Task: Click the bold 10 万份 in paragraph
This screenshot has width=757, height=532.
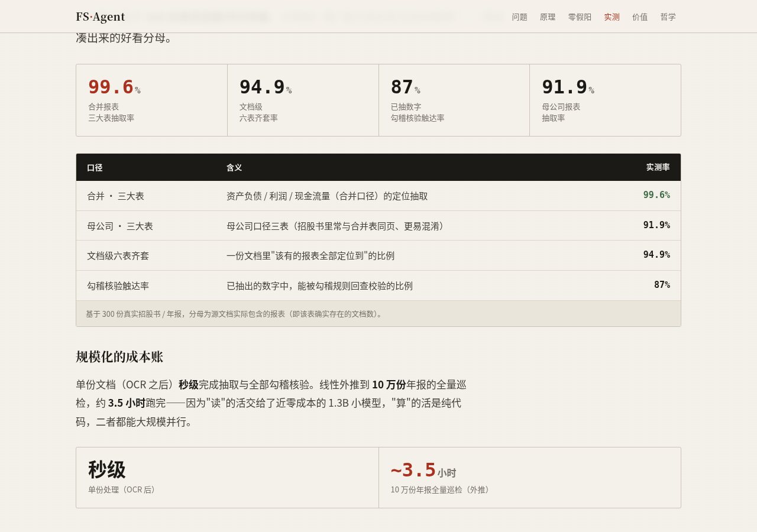Action: [x=389, y=385]
